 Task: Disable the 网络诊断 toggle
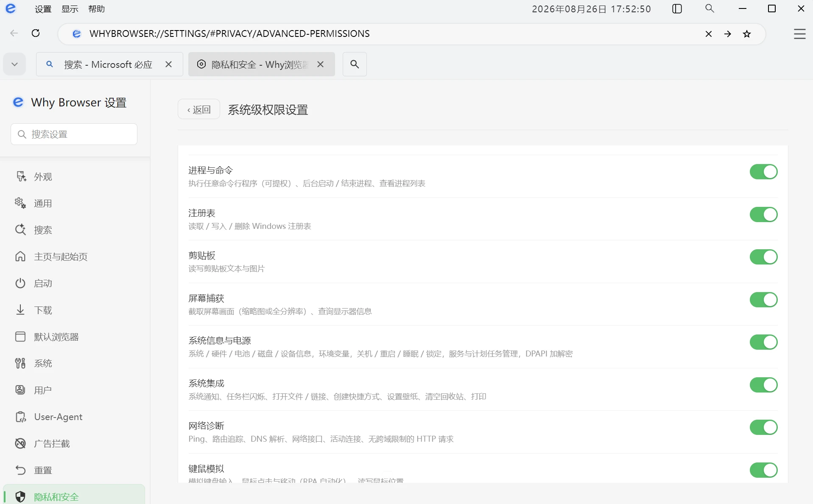pyautogui.click(x=763, y=427)
